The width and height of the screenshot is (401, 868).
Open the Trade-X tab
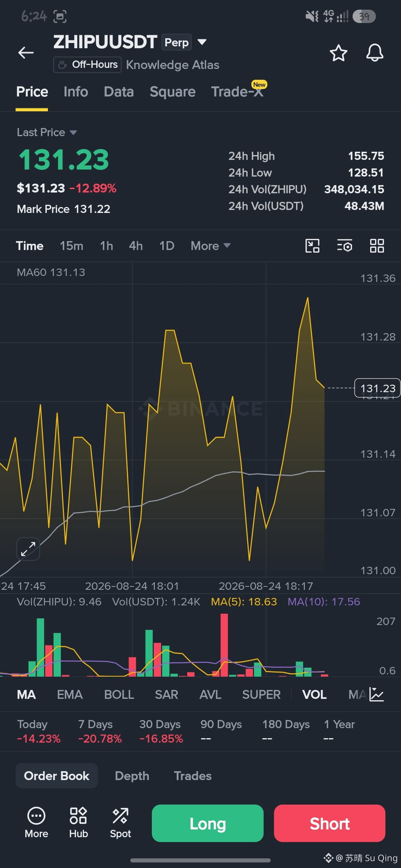(x=238, y=91)
